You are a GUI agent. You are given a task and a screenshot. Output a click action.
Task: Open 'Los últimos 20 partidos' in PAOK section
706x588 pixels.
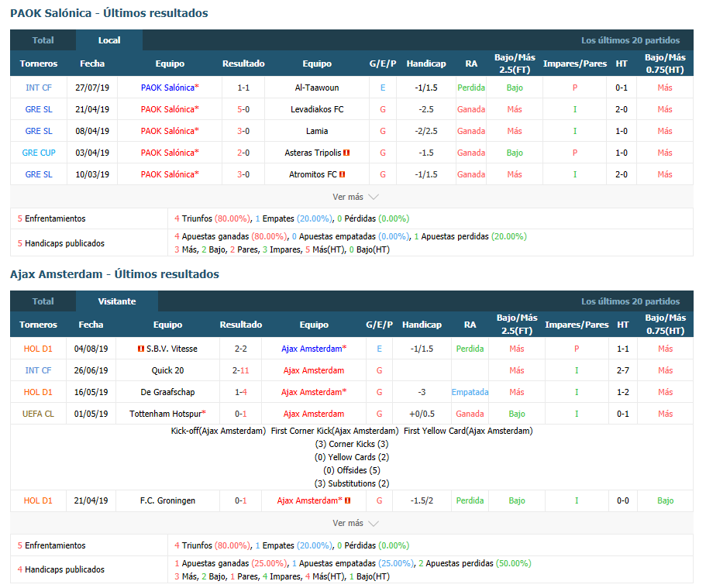pos(630,40)
